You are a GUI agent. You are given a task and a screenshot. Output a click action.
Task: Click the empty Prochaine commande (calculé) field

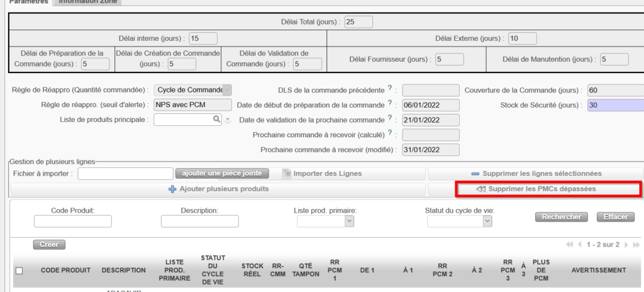[x=431, y=135]
